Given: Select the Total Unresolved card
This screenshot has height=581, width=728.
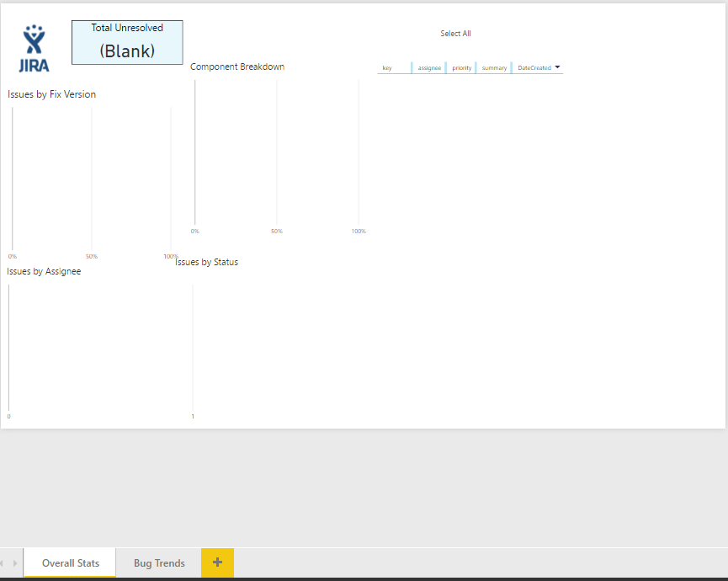Looking at the screenshot, I should tap(127, 42).
